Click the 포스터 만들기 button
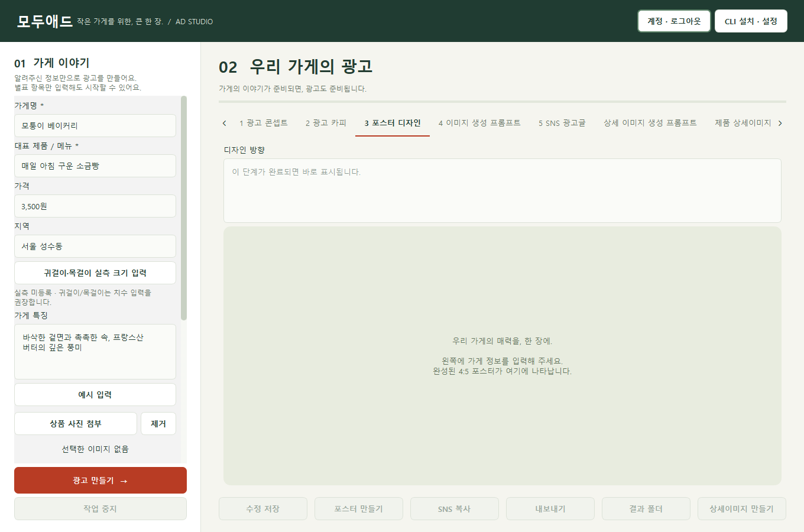The width and height of the screenshot is (804, 532). [359, 509]
